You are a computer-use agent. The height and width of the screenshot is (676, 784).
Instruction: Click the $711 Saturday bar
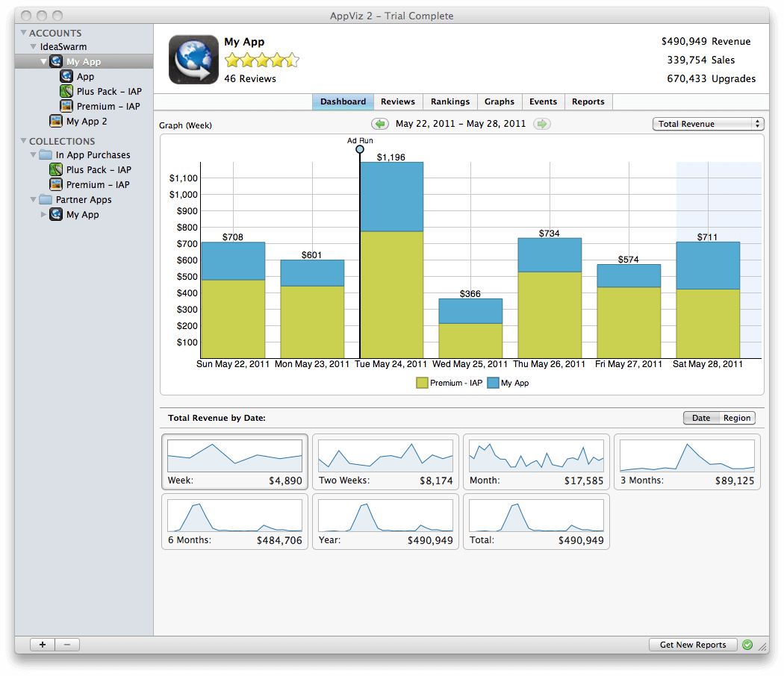(708, 300)
